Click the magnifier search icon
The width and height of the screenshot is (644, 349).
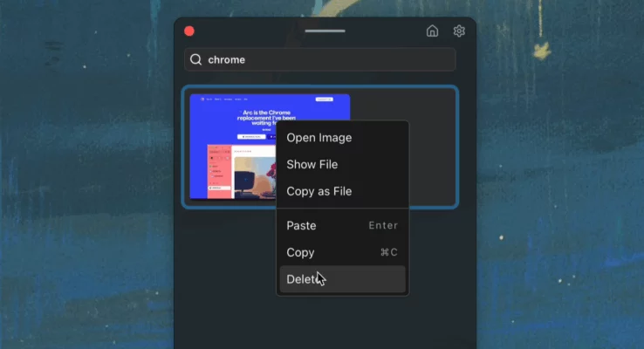point(196,59)
